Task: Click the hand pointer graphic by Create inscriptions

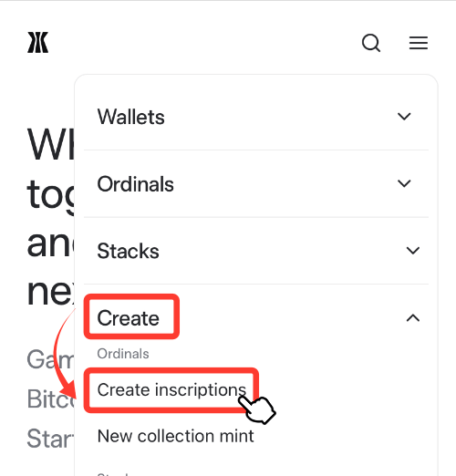Action: (x=257, y=409)
